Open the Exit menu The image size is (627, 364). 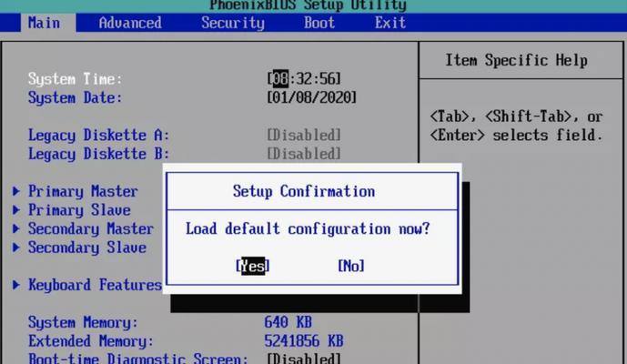pyautogui.click(x=390, y=23)
